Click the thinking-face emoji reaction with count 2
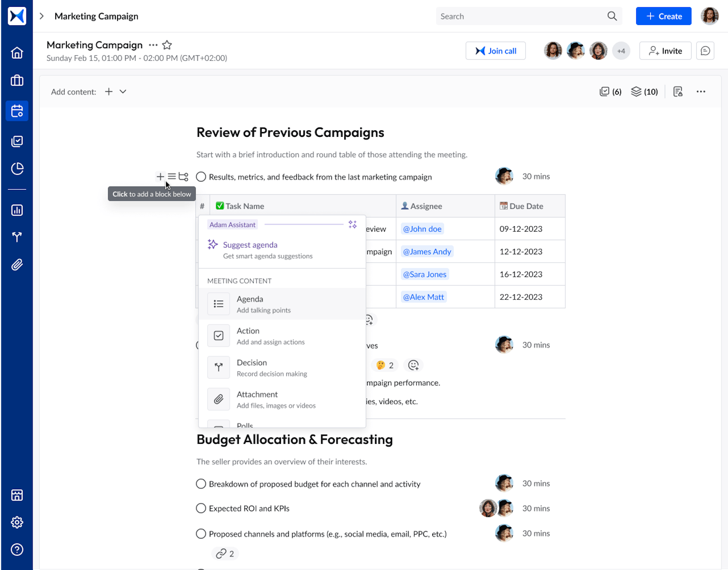The height and width of the screenshot is (570, 728). coord(384,365)
